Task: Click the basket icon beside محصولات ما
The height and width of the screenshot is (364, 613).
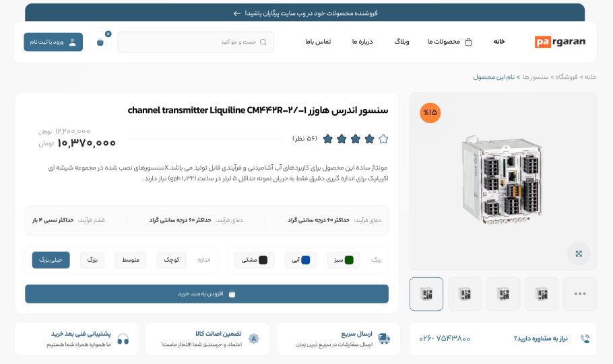Action: click(468, 42)
